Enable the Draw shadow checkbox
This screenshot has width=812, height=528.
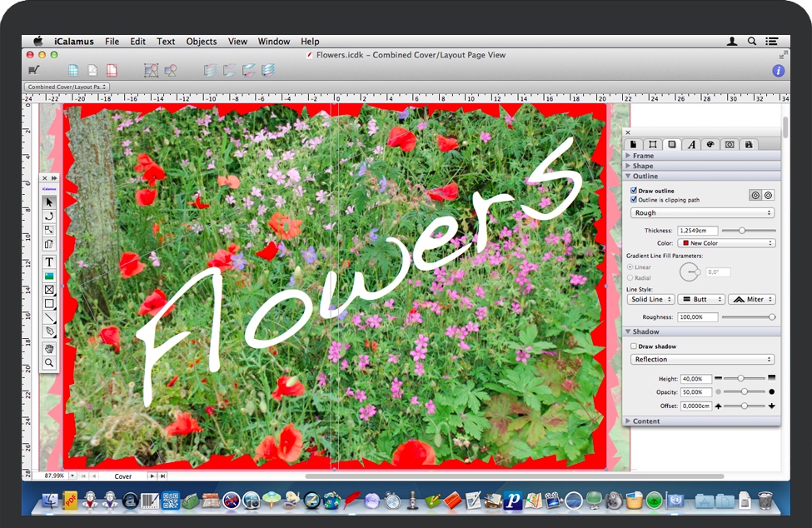click(635, 346)
